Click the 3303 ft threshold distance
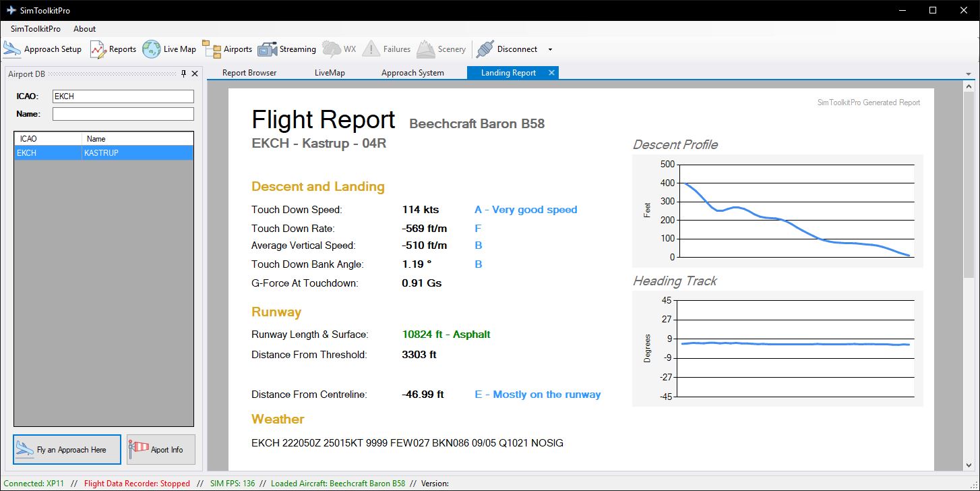 pyautogui.click(x=419, y=354)
